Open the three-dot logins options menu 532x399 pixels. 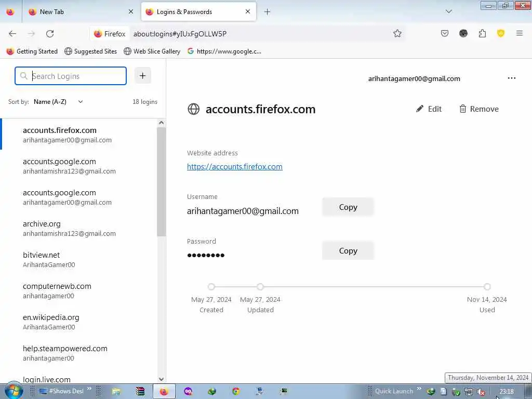512,78
